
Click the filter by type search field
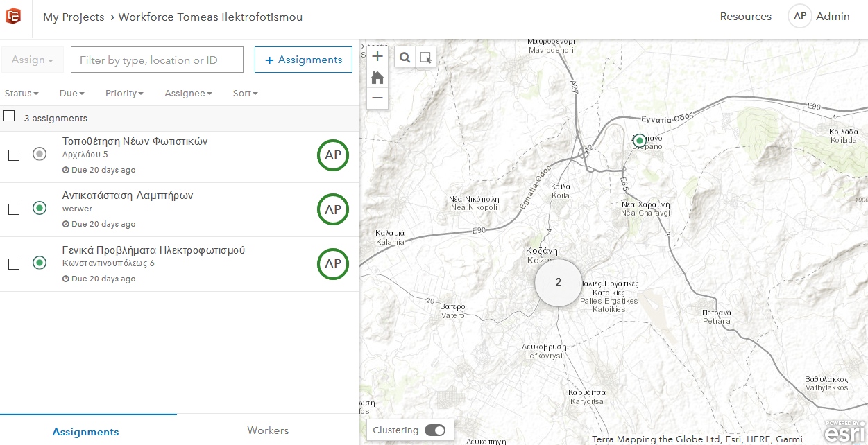click(x=157, y=60)
